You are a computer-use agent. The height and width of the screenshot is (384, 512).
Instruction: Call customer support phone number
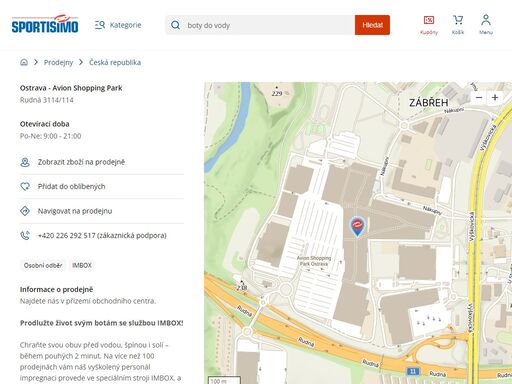pyautogui.click(x=102, y=235)
